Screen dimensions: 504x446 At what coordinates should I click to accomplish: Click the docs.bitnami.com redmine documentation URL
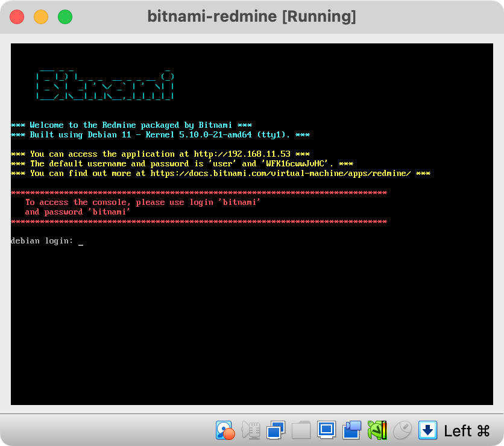coord(280,174)
